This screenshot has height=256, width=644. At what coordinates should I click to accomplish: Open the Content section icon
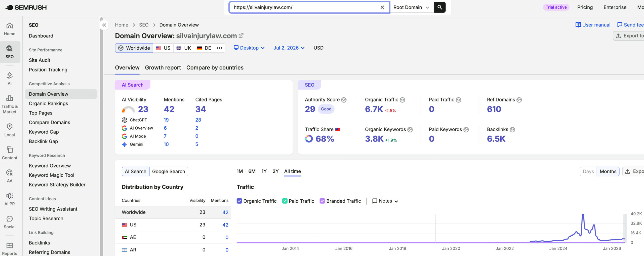(x=10, y=153)
